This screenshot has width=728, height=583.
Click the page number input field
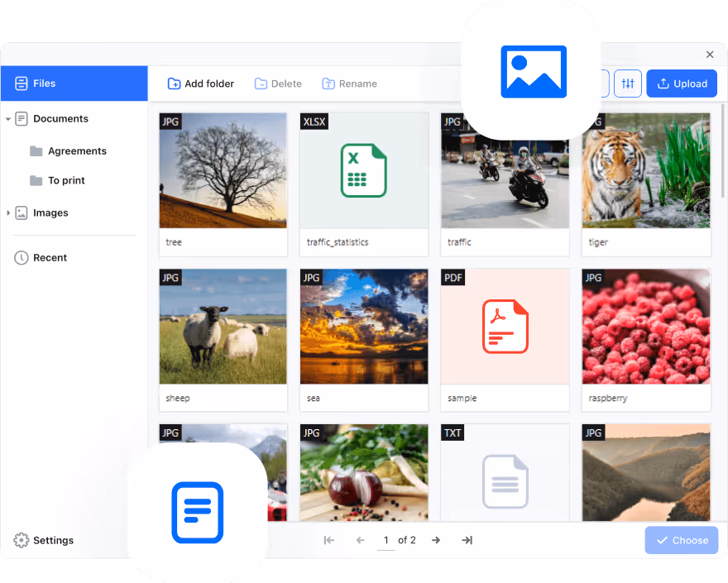click(x=386, y=540)
